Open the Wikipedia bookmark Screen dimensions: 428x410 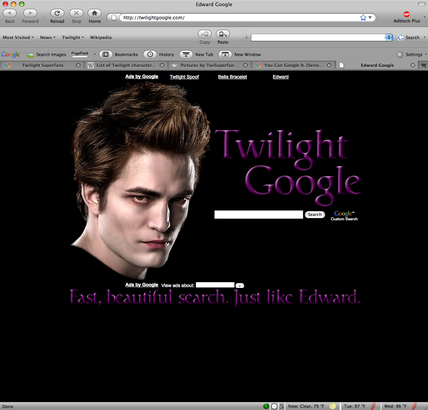[x=101, y=37]
